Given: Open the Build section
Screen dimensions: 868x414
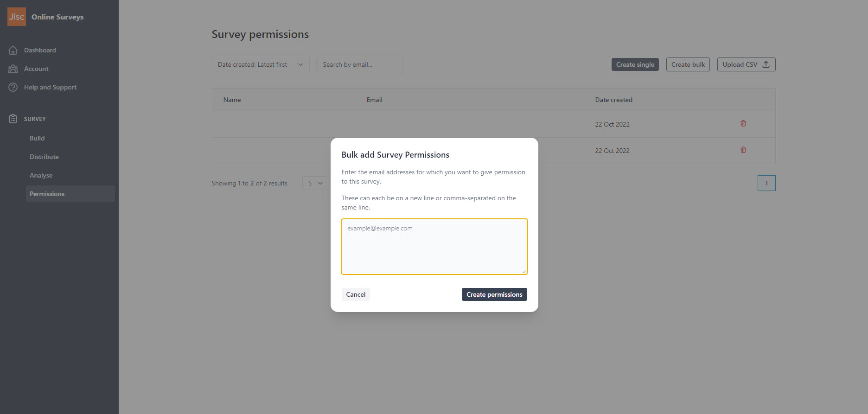Looking at the screenshot, I should coord(37,138).
